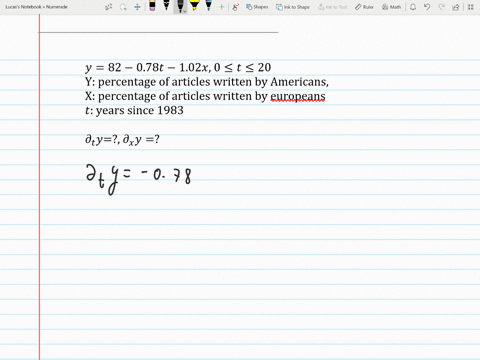
Task: Choose the lasso select tool
Action: pyautogui.click(x=123, y=7)
